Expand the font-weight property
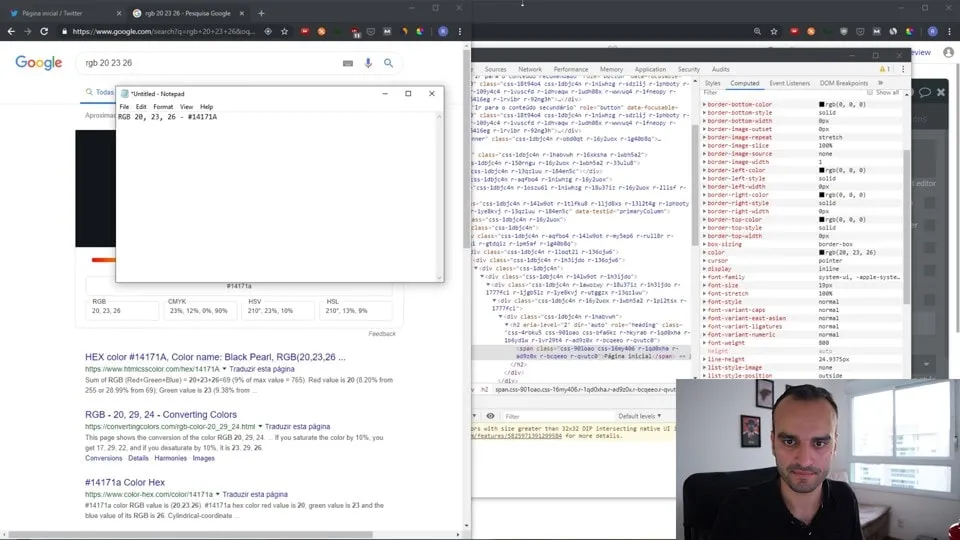This screenshot has height=540, width=960. 704,343
